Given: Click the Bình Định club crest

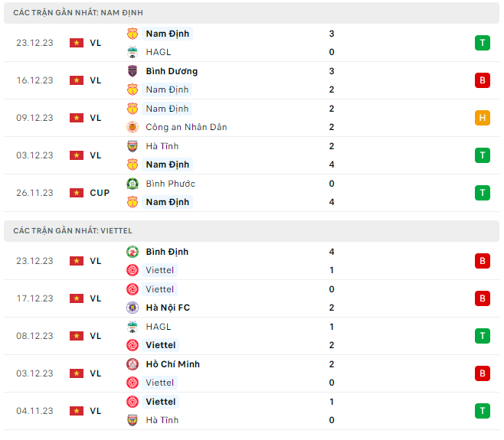Looking at the screenshot, I should 133,252.
